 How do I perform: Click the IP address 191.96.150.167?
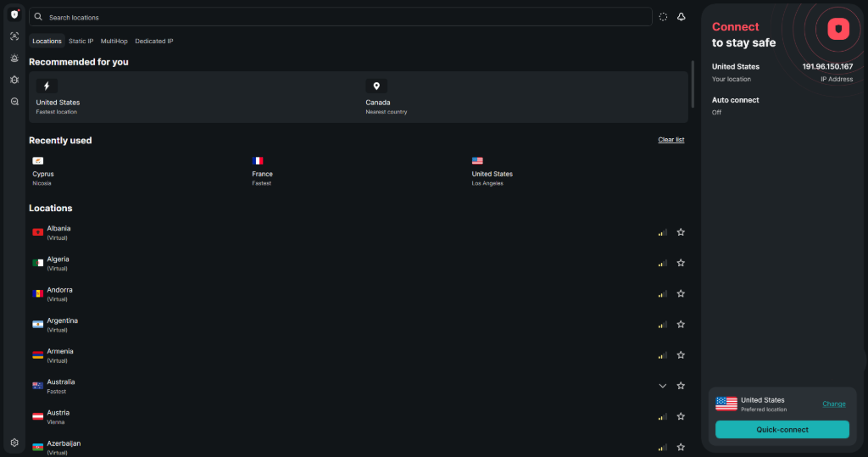[x=827, y=66]
